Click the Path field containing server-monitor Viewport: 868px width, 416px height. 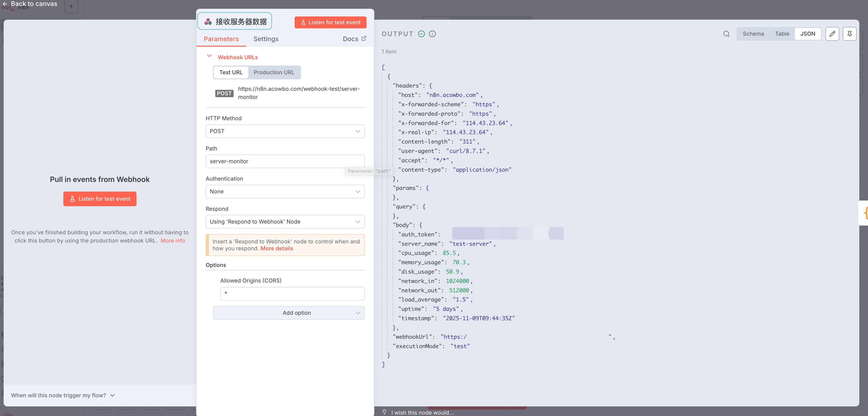point(285,161)
